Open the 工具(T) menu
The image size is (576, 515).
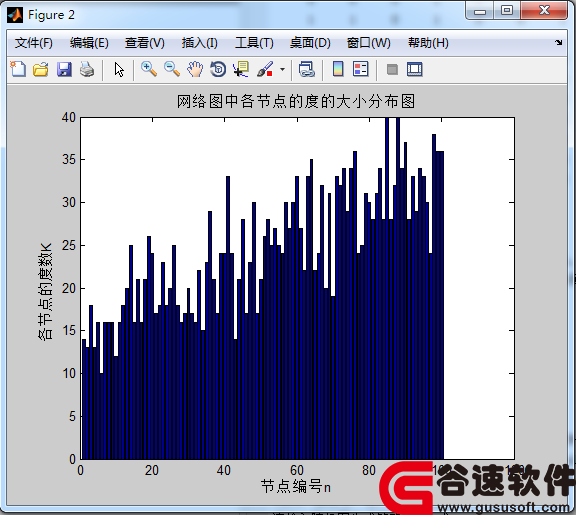click(x=254, y=43)
